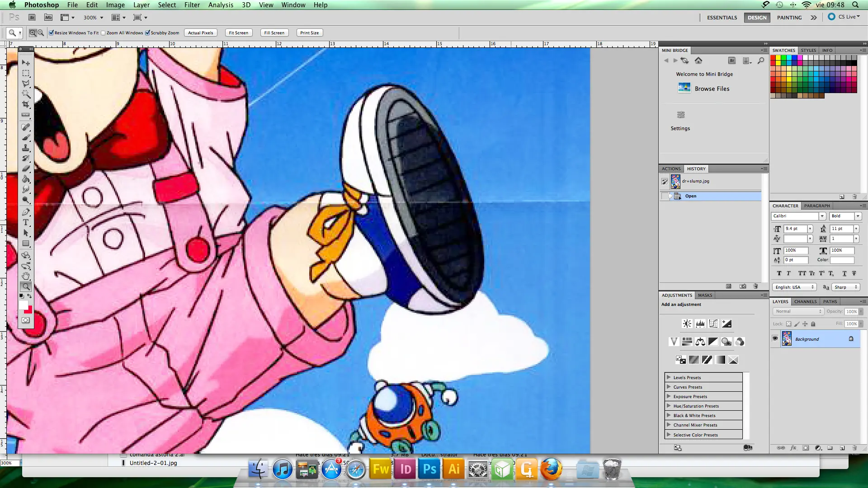The image size is (868, 488).
Task: Add a Levels adjustment layer
Action: (700, 324)
